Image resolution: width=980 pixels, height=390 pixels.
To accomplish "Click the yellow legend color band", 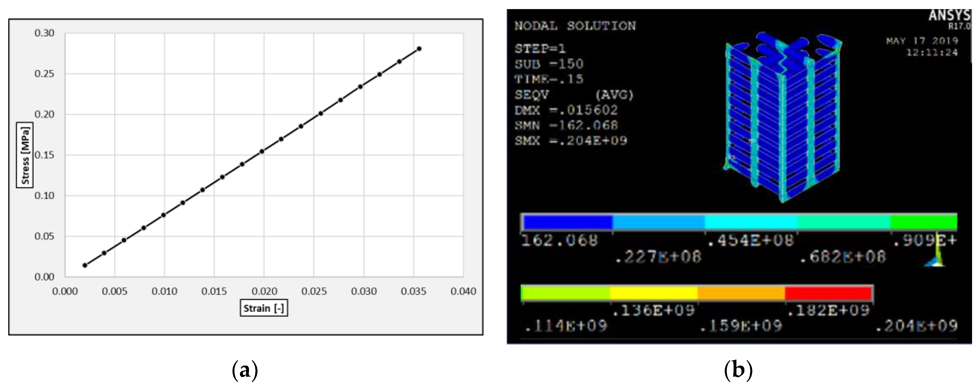I will point(654,293).
